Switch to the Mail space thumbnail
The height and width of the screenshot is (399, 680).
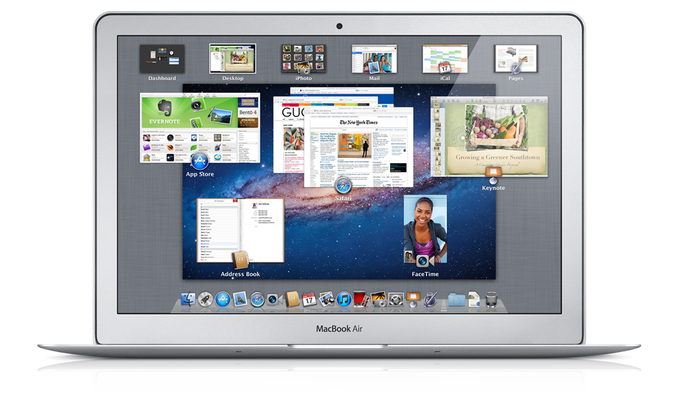[x=374, y=59]
